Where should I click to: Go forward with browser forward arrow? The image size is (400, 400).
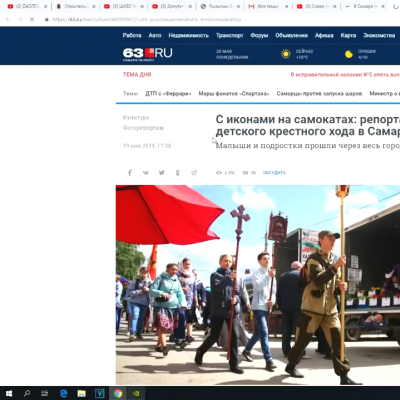pos(20,20)
